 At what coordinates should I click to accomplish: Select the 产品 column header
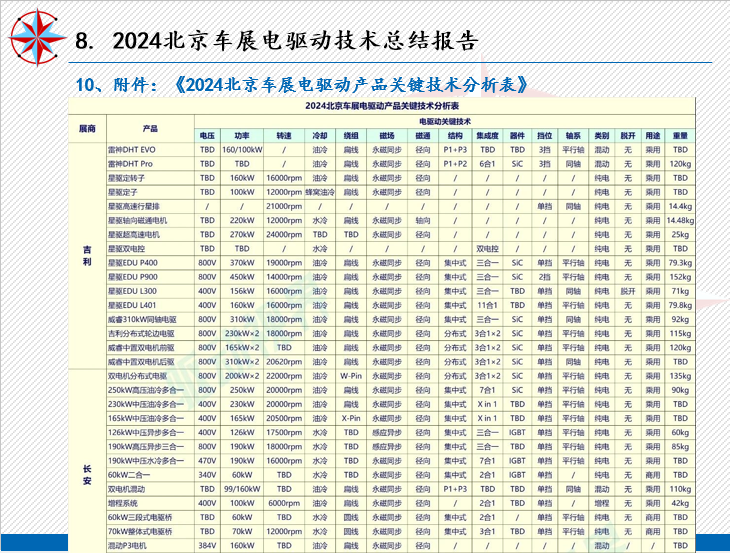(150, 129)
